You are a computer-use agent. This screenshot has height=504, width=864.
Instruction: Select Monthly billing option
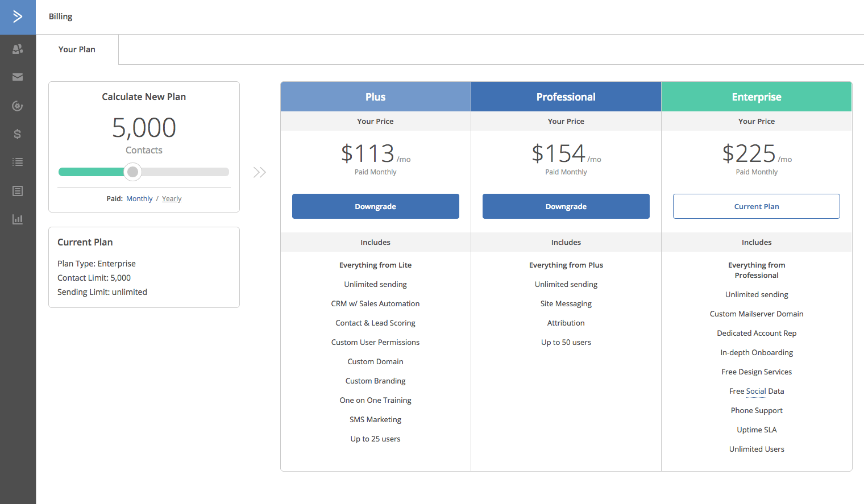pyautogui.click(x=139, y=199)
